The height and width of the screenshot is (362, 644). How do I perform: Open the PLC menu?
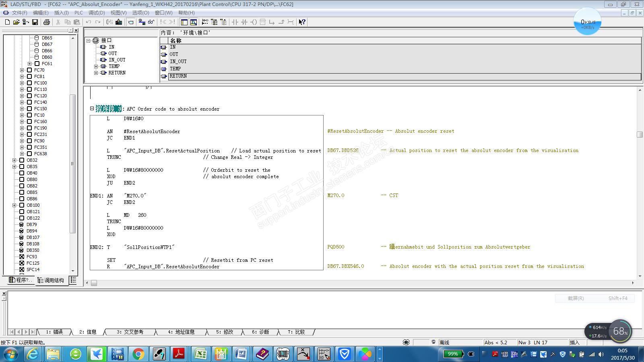78,13
